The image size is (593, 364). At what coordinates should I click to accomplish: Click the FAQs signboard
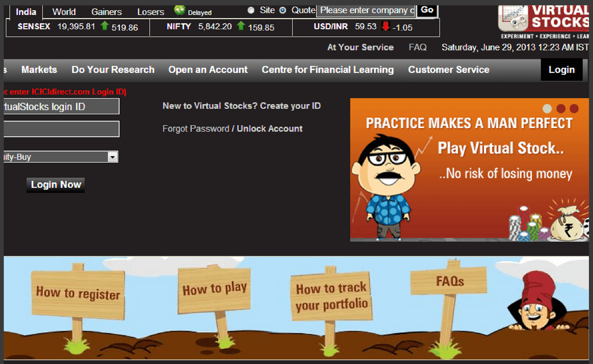pyautogui.click(x=449, y=281)
